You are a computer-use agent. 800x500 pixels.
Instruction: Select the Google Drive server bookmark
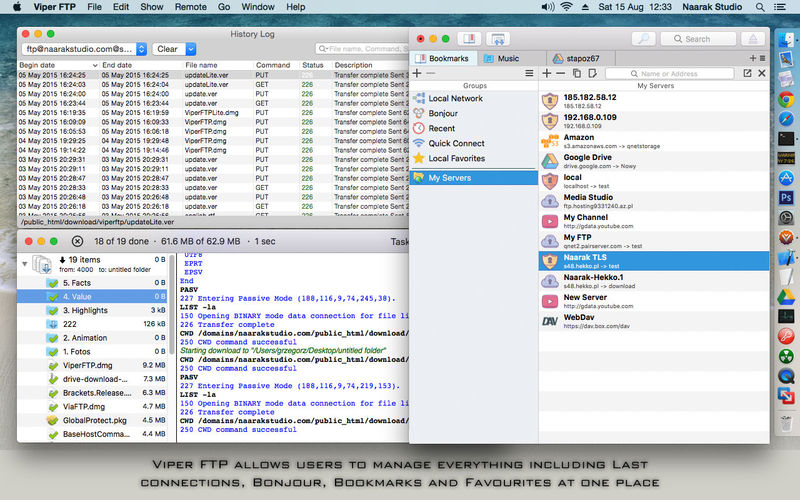pyautogui.click(x=590, y=160)
